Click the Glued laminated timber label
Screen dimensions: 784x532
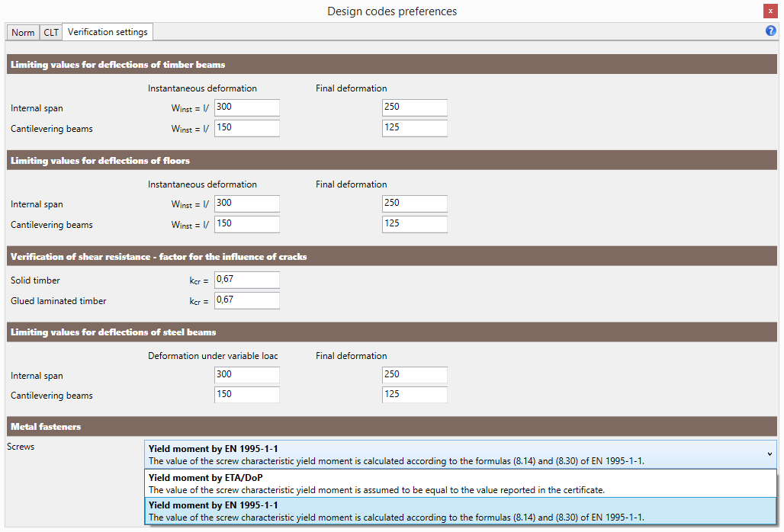click(x=59, y=301)
